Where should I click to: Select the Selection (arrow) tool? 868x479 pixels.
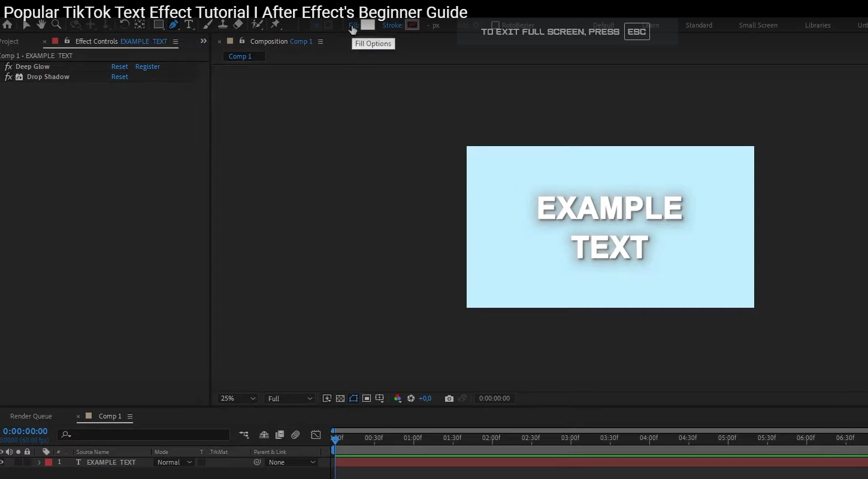tap(26, 25)
